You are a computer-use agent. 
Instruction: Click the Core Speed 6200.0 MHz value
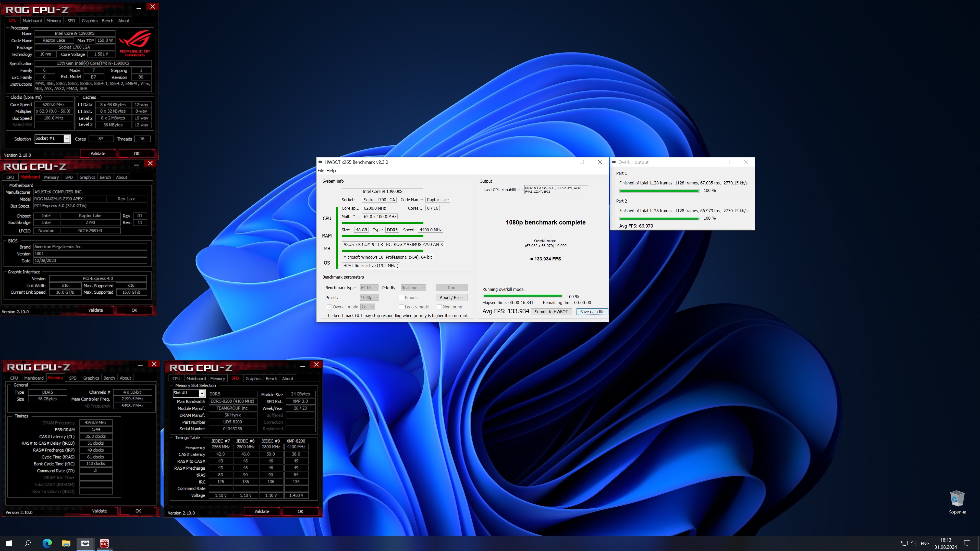point(54,105)
